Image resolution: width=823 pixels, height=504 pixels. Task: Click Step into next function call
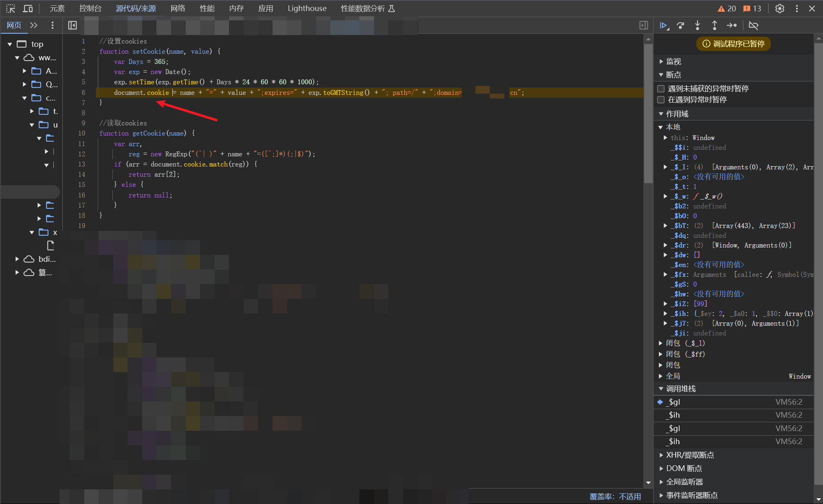coord(698,26)
